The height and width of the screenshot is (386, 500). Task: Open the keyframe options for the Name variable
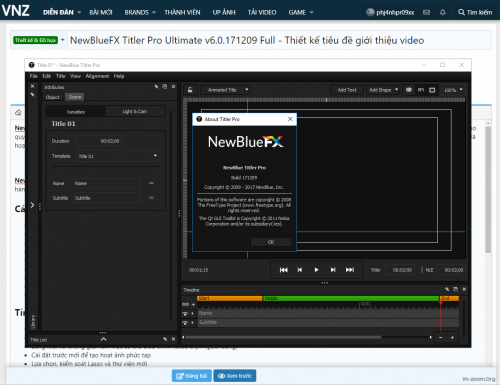[151, 183]
